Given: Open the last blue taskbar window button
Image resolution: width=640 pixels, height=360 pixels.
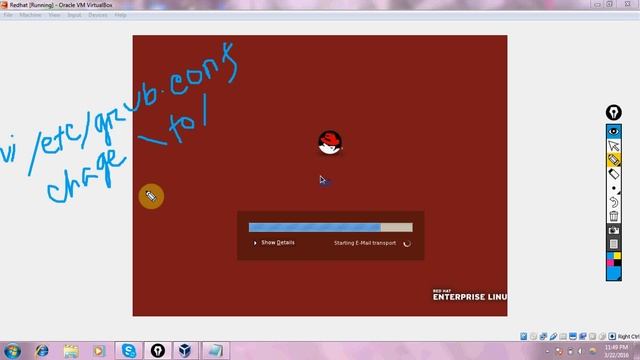Looking at the screenshot, I should click(215, 351).
